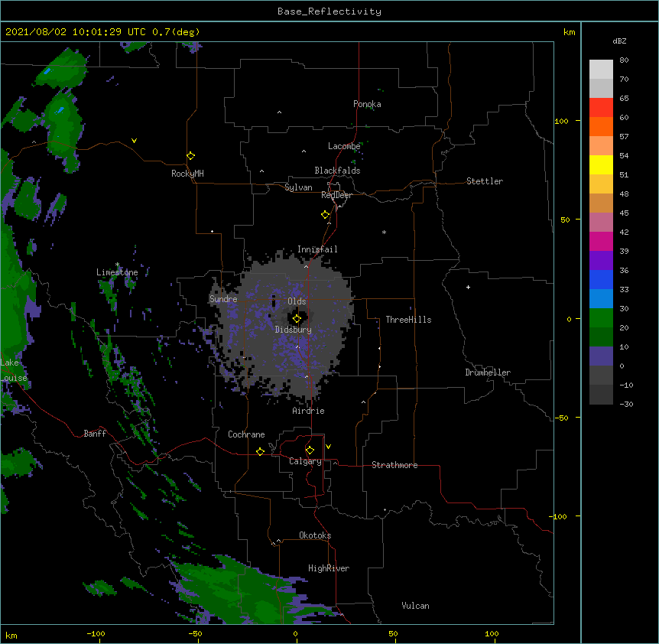Pick the orange swatch between 60 and 57
This screenshot has width=659, height=644.
[601, 126]
